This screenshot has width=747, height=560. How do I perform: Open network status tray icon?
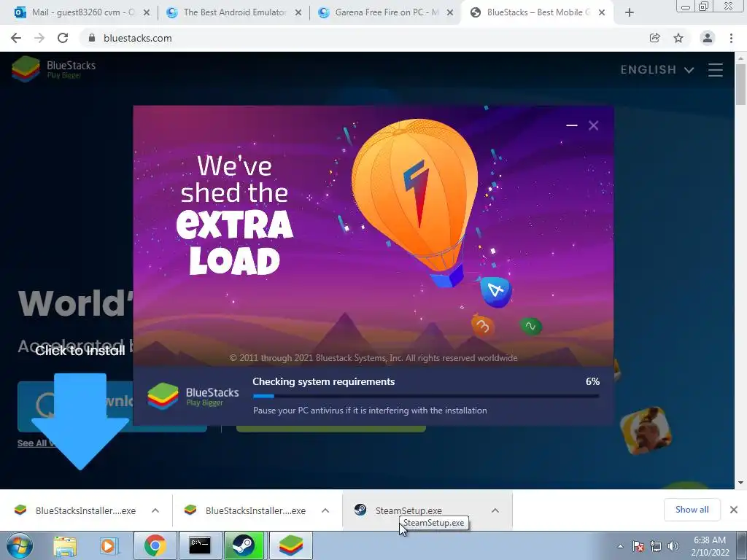tap(656, 546)
